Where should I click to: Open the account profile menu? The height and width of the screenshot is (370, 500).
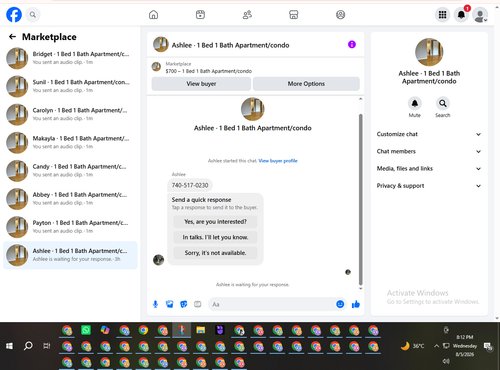pyautogui.click(x=480, y=15)
